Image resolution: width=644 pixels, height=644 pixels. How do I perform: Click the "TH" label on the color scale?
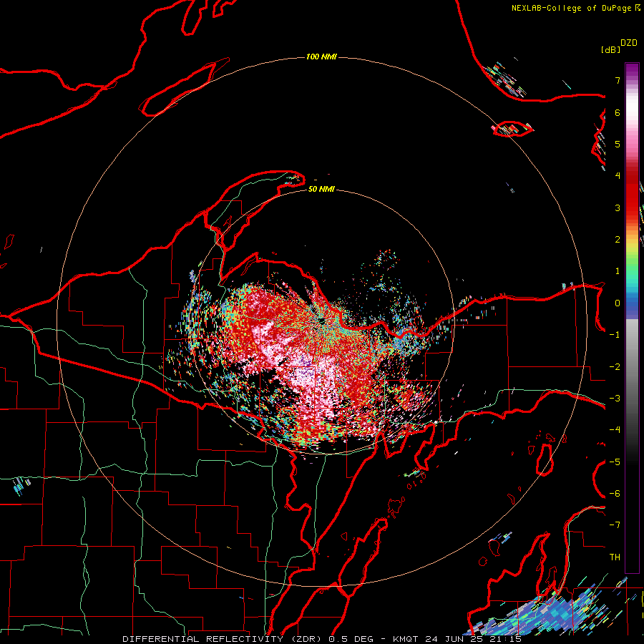615,557
